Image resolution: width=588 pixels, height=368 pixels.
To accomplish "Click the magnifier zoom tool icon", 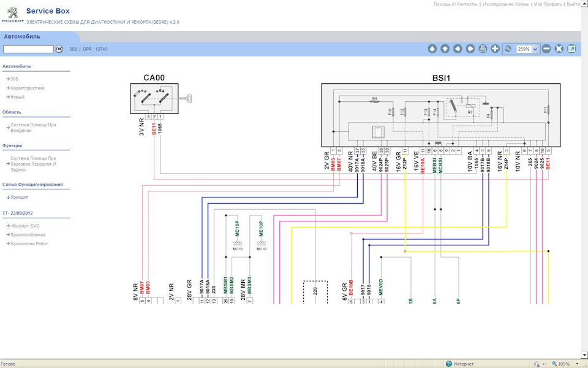I will tap(508, 49).
